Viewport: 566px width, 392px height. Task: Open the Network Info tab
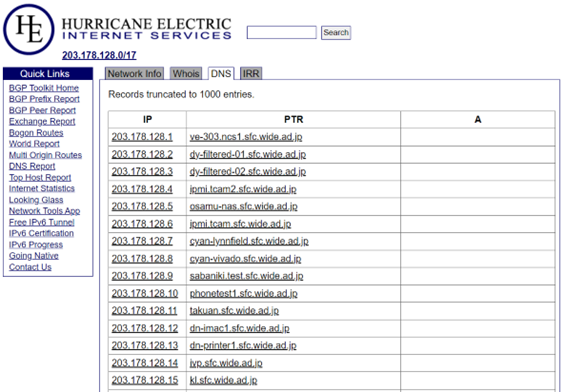[134, 74]
